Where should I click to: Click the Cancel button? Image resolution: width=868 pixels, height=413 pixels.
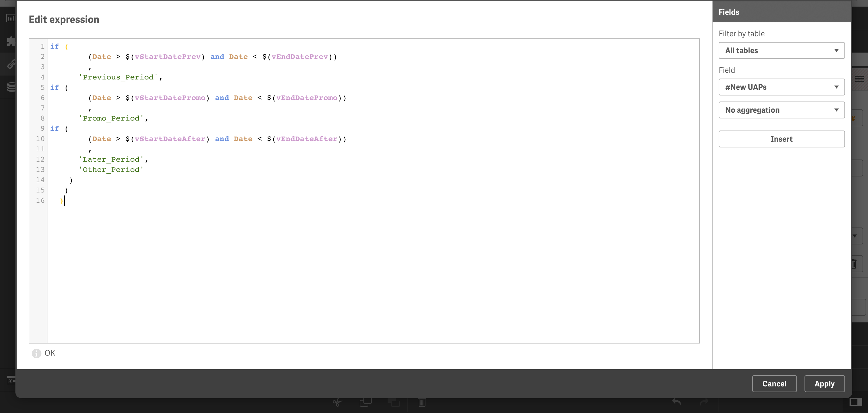pos(775,384)
